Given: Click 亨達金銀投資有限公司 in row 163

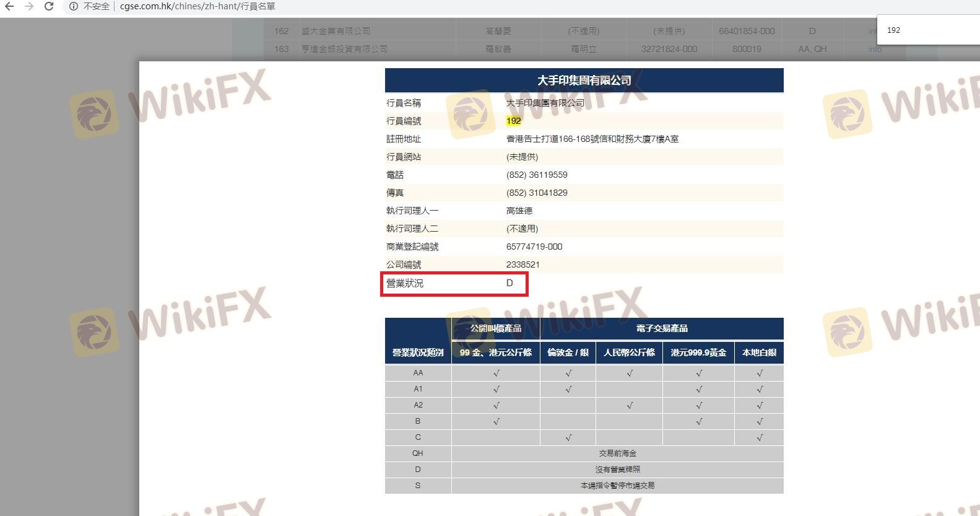Looking at the screenshot, I should (x=344, y=49).
